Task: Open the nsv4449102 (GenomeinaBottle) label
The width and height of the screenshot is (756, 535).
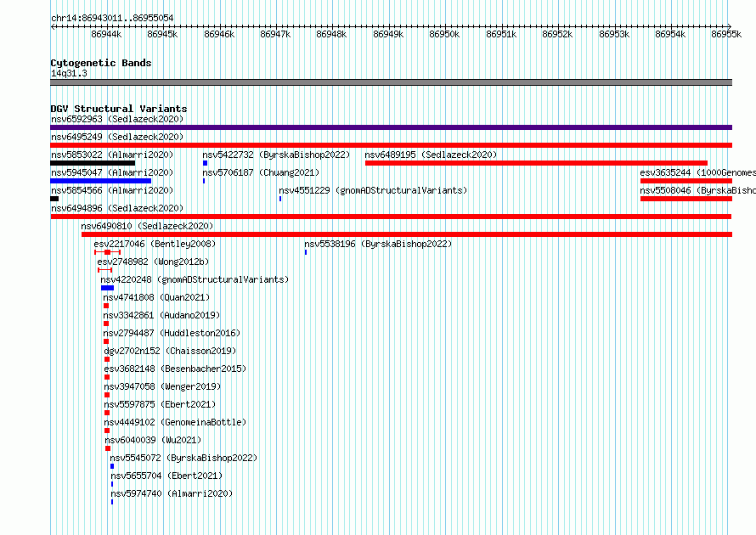Action: (x=175, y=422)
